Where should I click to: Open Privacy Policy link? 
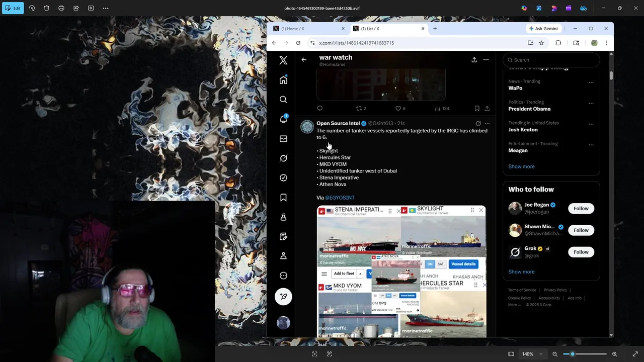[555, 290]
